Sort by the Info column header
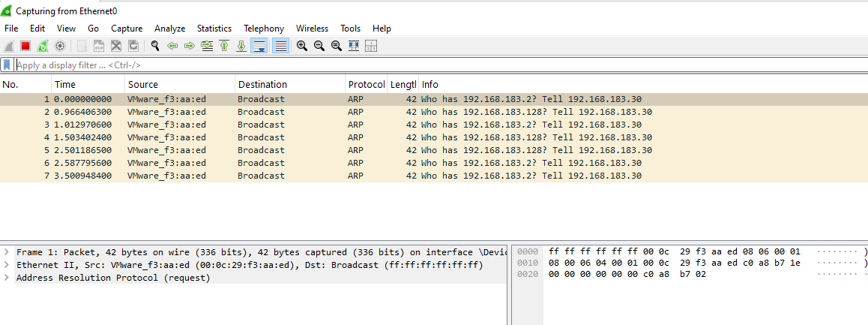The image size is (868, 325). point(643,84)
